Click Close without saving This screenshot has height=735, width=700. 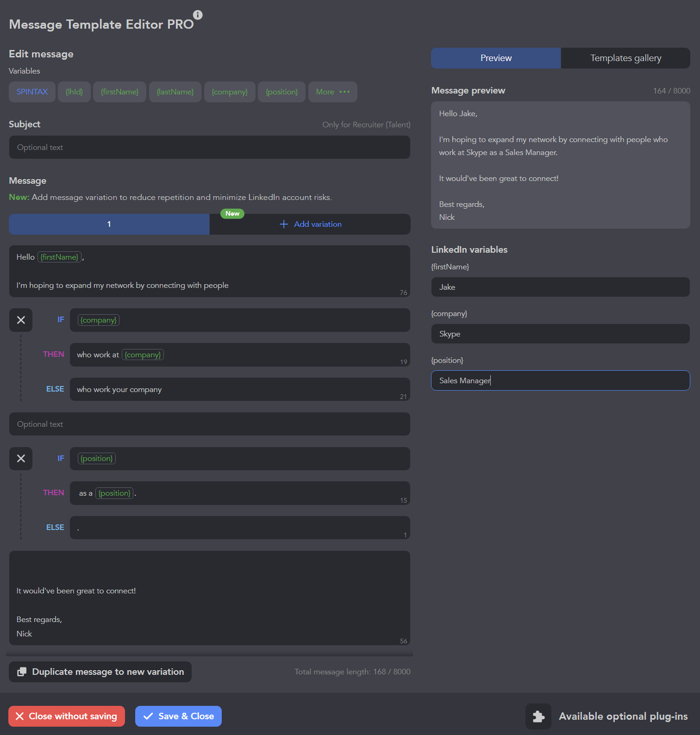(67, 716)
